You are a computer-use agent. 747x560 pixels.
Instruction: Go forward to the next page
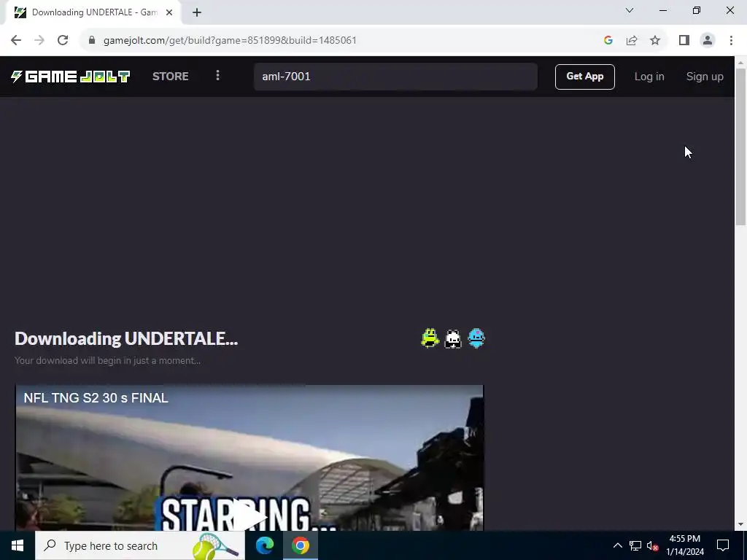(x=39, y=40)
